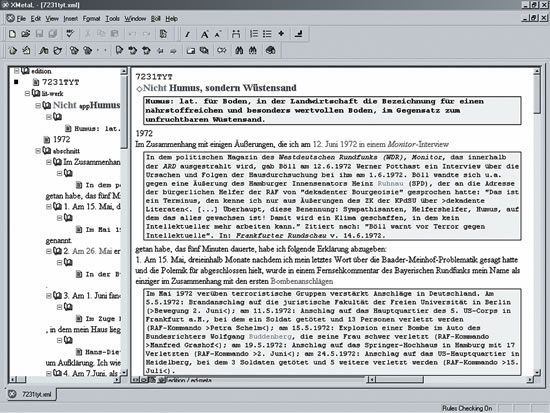The width and height of the screenshot is (550, 413).
Task: Click the grayed Save disk icon
Action: pos(39,34)
